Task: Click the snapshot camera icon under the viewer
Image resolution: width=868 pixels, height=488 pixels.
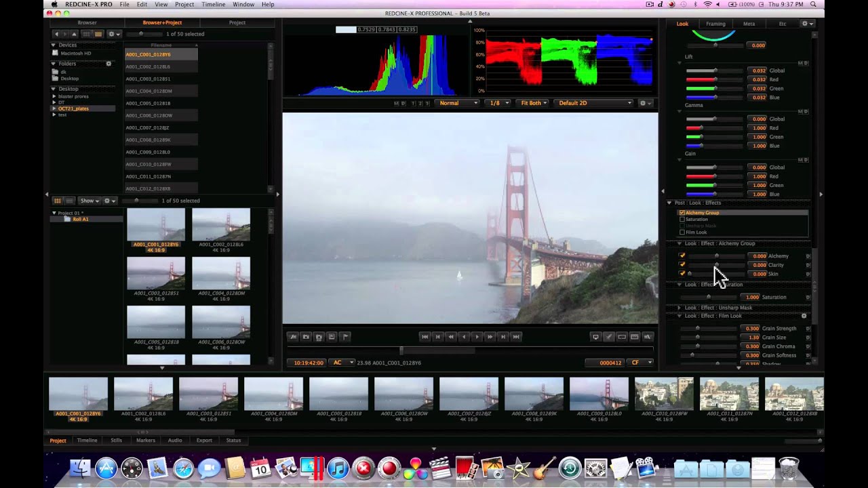Action: 306,337
